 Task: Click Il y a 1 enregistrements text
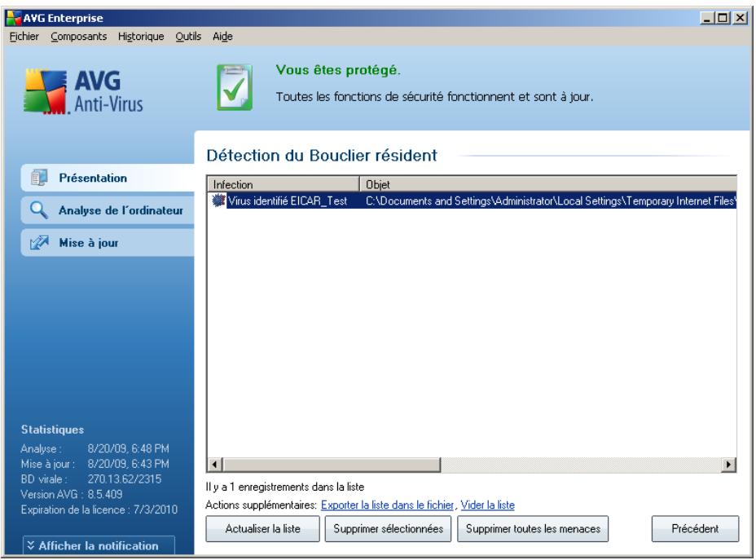[x=285, y=487]
